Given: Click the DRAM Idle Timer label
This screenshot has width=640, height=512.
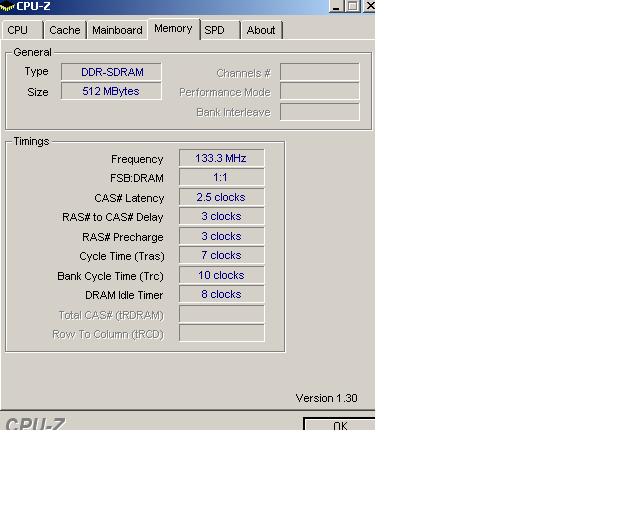Looking at the screenshot, I should tap(124, 295).
